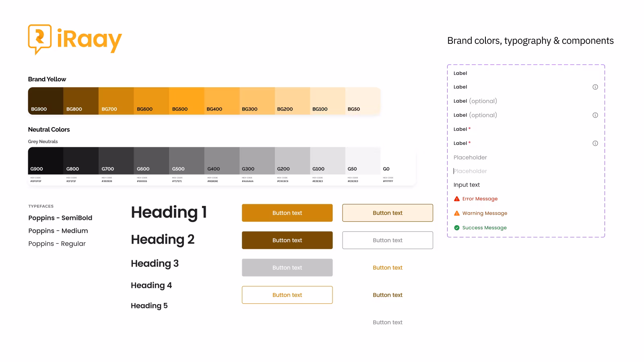Image resolution: width=644 pixels, height=362 pixels.
Task: Click the grey disabled Button text button
Action: (287, 267)
